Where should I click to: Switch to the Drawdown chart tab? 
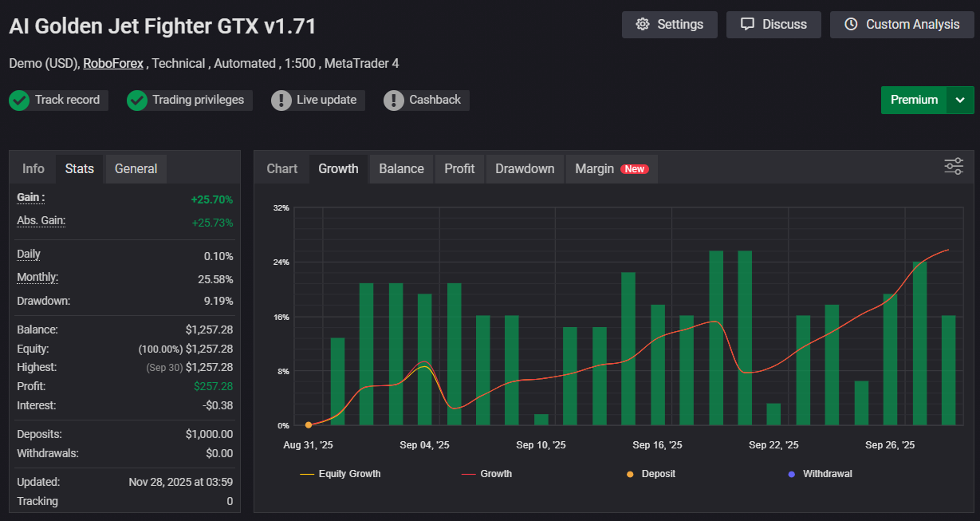point(524,168)
